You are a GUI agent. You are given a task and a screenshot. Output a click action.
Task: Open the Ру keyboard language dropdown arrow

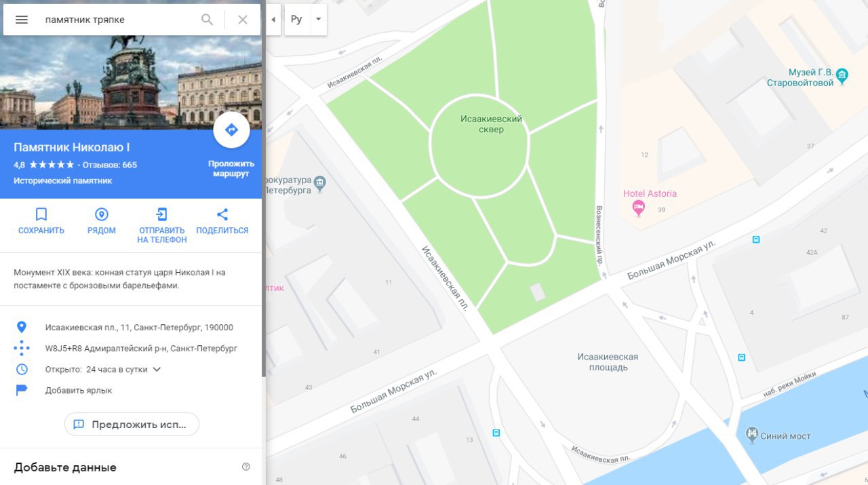(318, 20)
